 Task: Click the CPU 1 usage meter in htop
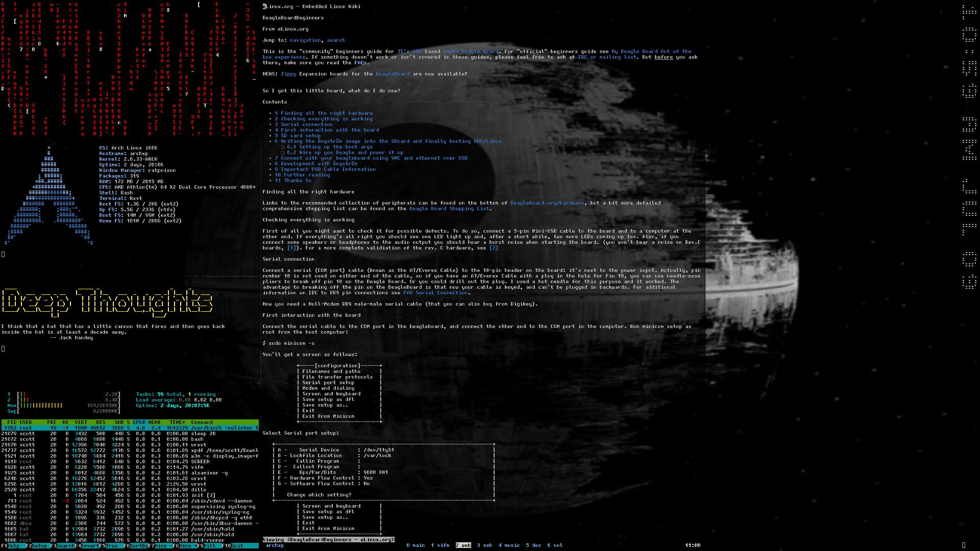[x=64, y=394]
